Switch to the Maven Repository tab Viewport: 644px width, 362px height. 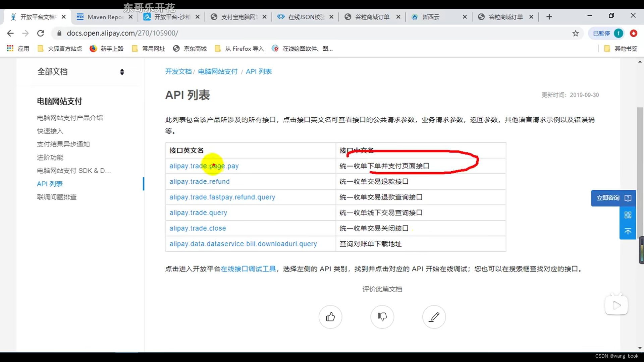click(105, 17)
